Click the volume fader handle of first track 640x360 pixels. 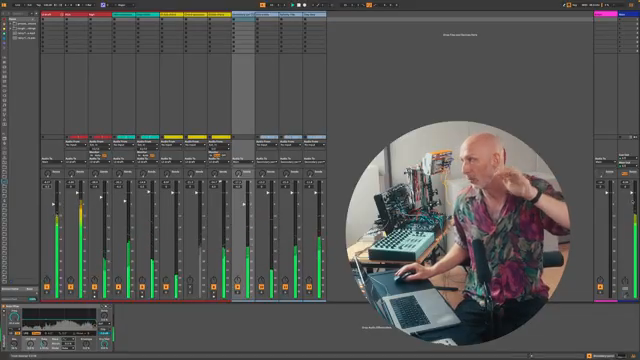click(53, 204)
